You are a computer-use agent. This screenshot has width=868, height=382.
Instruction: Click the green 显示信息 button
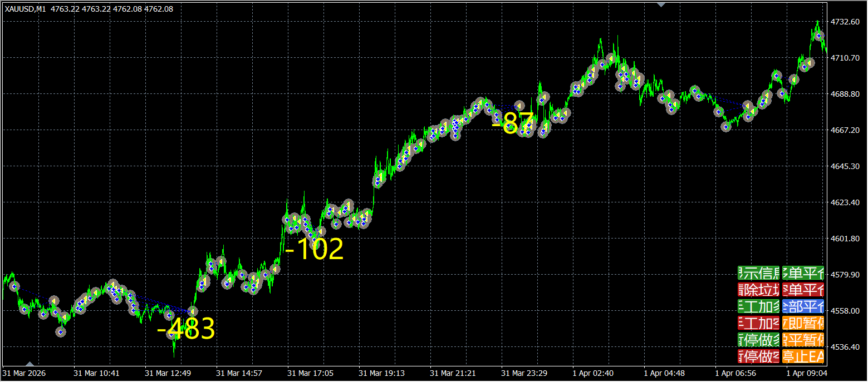click(758, 273)
